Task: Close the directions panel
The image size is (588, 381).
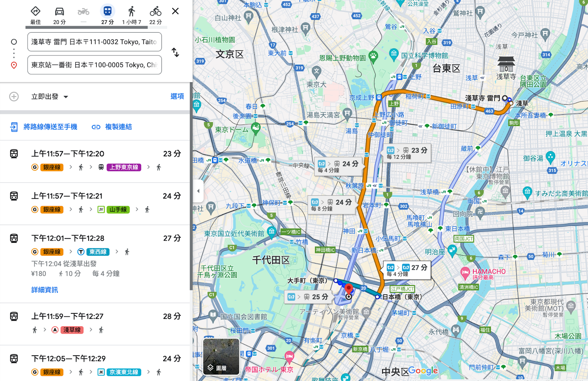Action: click(175, 11)
